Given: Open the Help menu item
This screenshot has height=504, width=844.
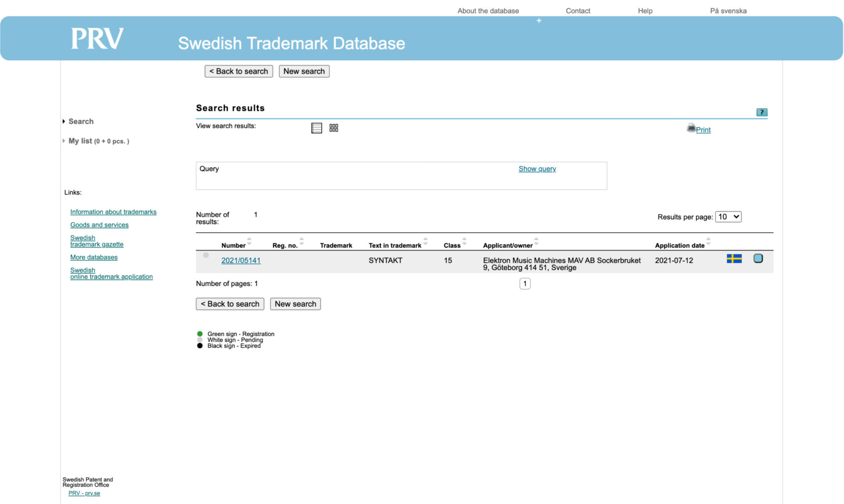Looking at the screenshot, I should 645,11.
